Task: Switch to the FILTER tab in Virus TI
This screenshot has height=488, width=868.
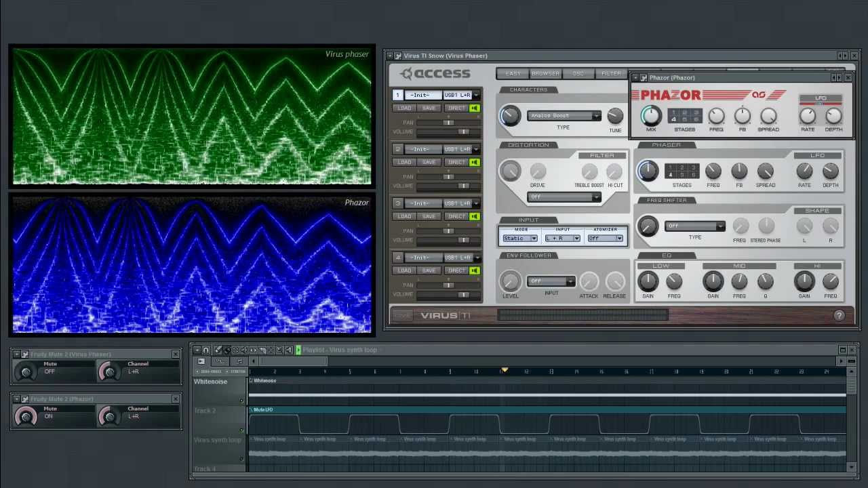Action: click(x=611, y=73)
